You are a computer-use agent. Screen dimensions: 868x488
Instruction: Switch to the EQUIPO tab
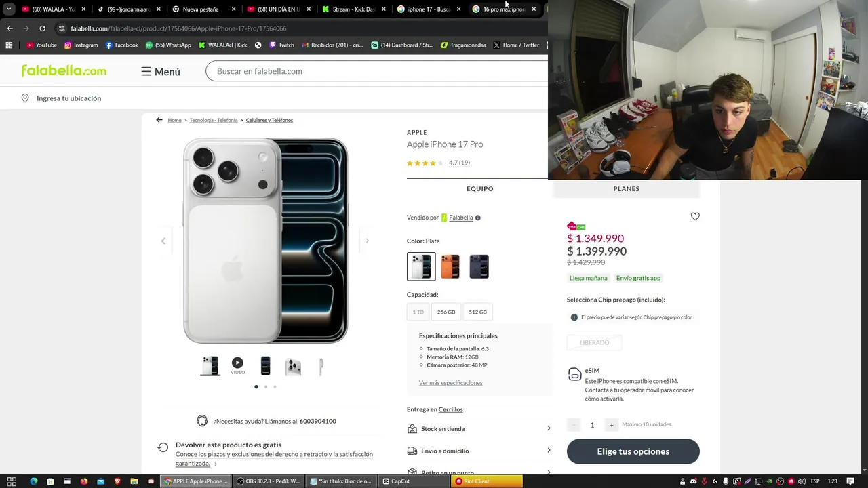point(479,189)
